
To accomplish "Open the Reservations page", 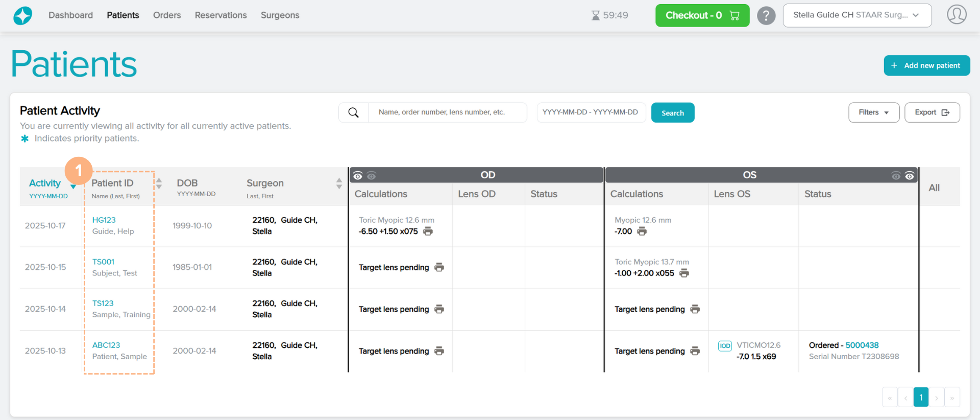I will [220, 15].
